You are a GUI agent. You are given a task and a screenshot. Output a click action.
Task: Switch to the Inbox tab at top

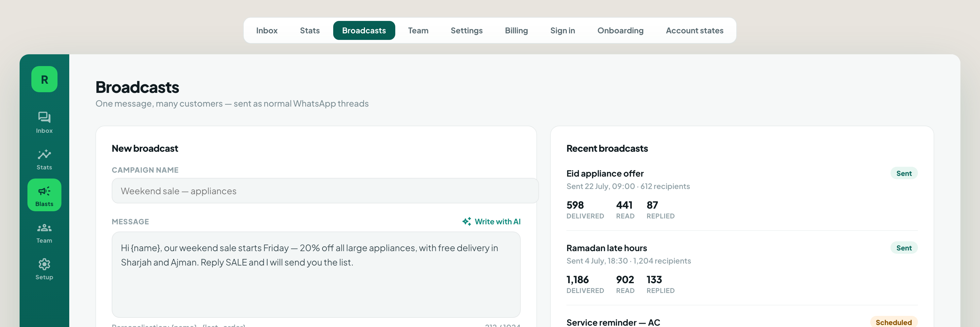267,30
